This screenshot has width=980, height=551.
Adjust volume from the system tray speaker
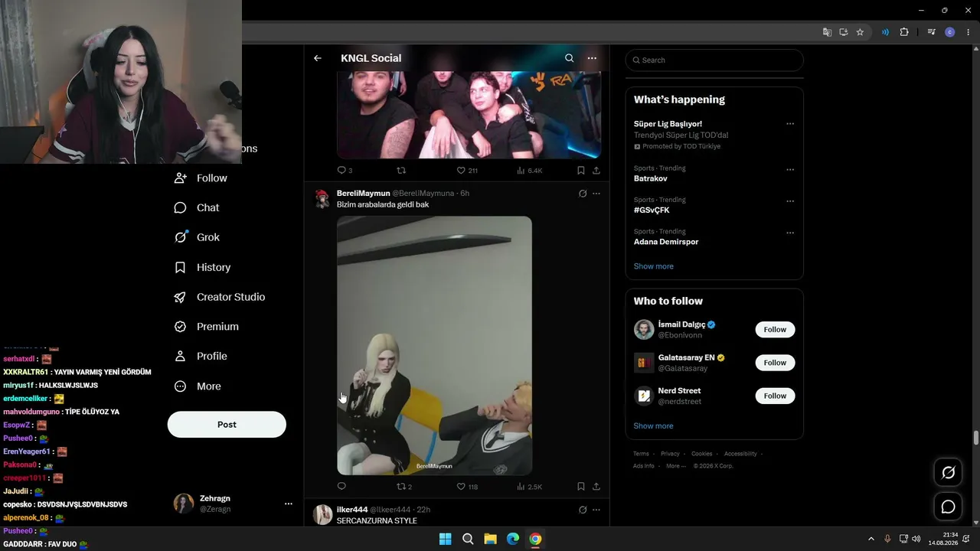click(916, 539)
